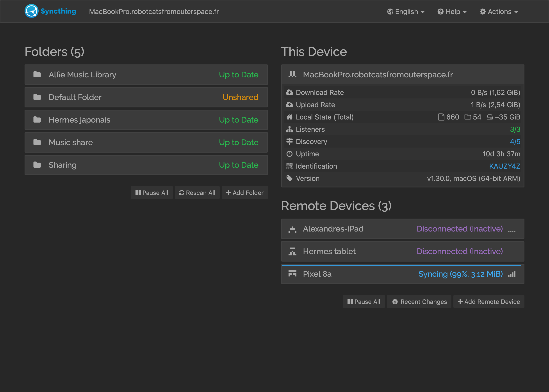The height and width of the screenshot is (392, 549).
Task: Pause all folders with Pause All
Action: [152, 193]
